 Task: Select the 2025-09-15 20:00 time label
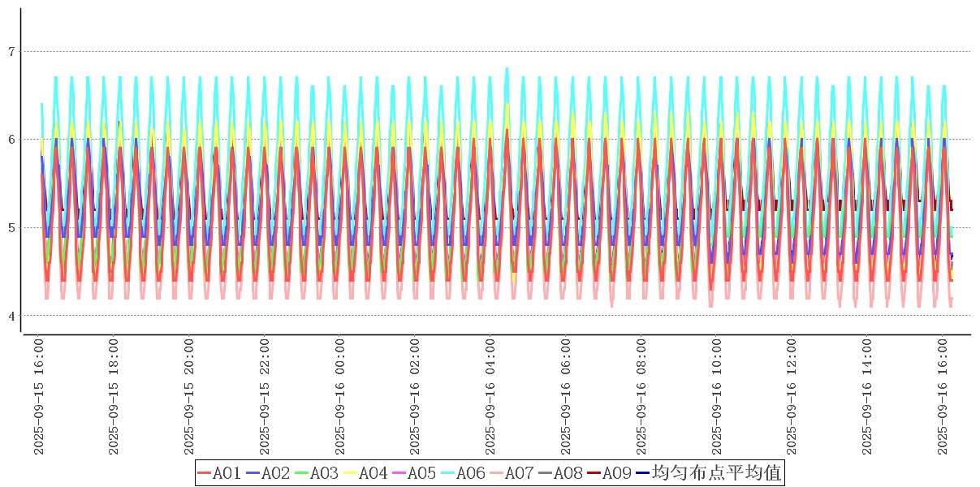189,397
